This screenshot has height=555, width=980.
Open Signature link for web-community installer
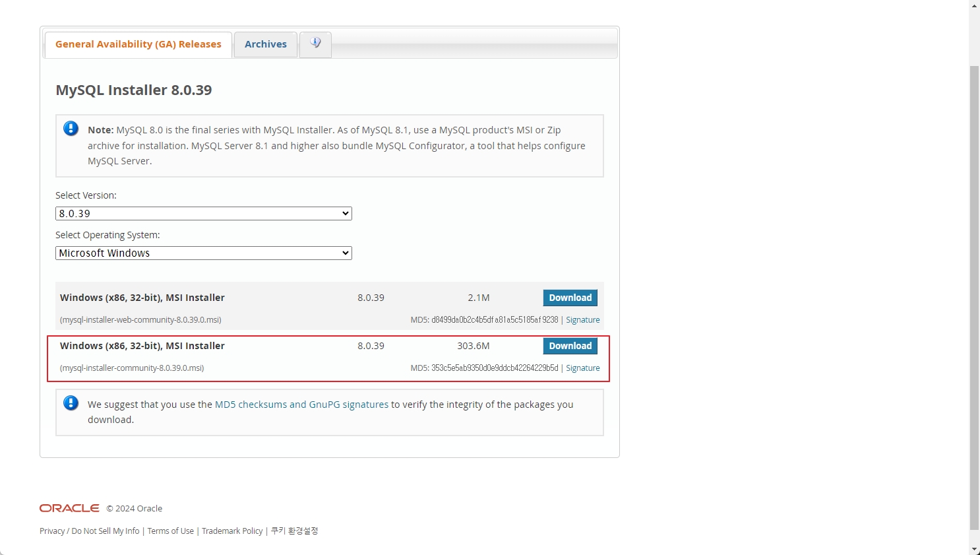pos(583,320)
